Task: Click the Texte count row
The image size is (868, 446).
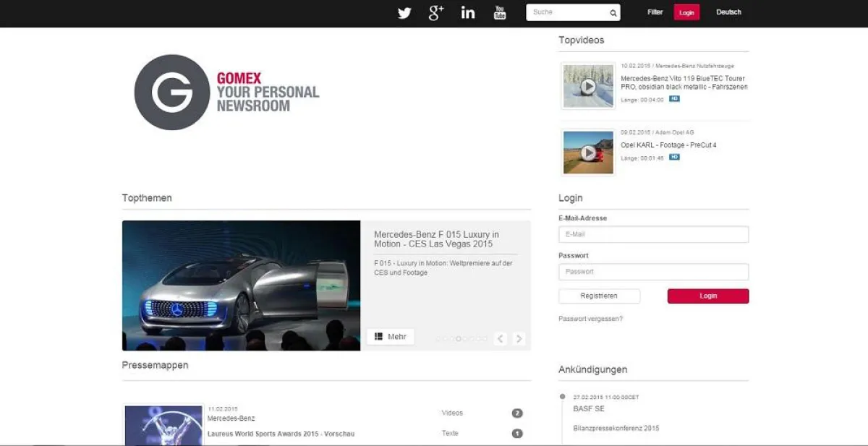Action: 482,434
